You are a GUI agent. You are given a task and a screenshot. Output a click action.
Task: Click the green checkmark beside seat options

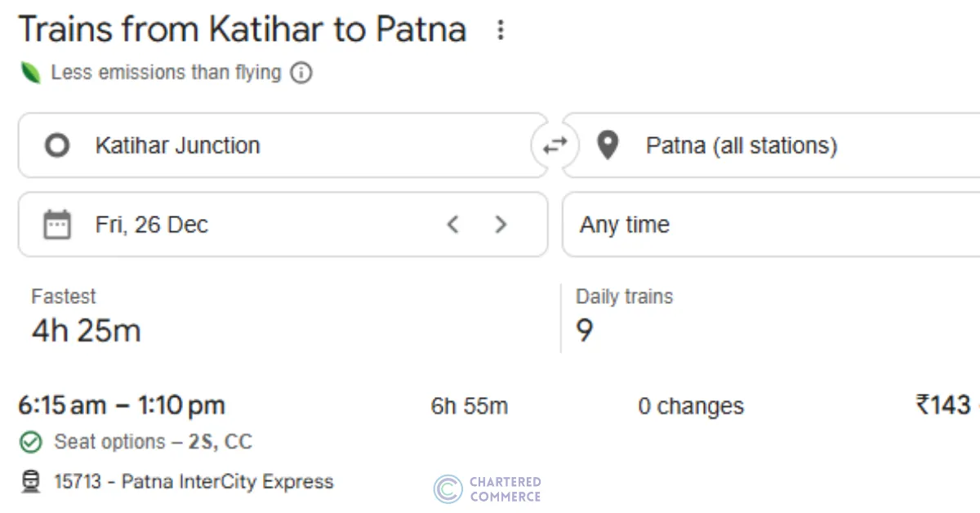coord(31,442)
